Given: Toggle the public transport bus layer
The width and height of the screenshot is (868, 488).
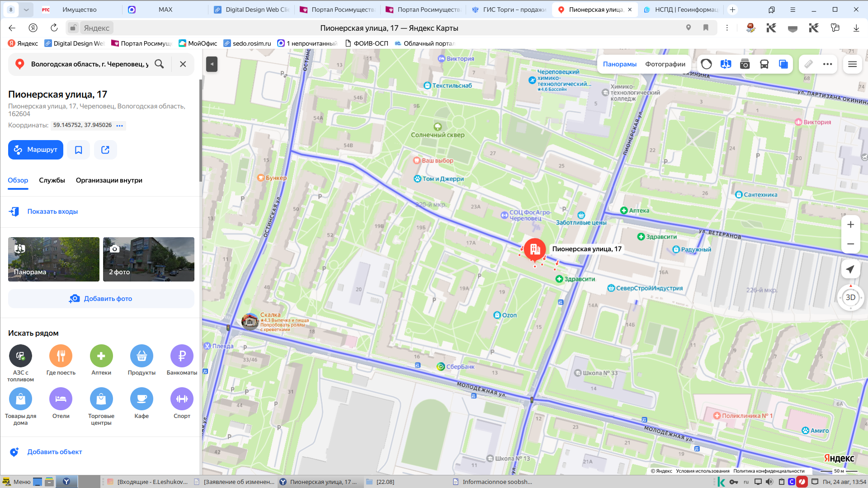Looking at the screenshot, I should [764, 64].
